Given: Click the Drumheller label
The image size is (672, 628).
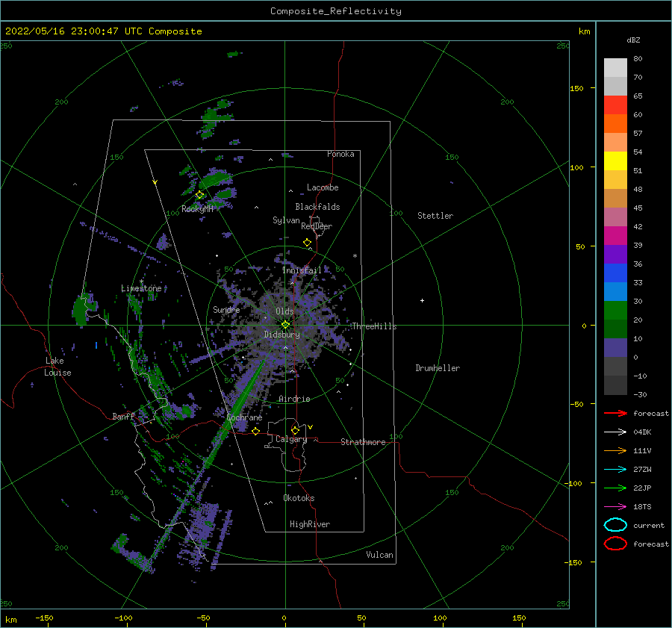Looking at the screenshot, I should pyautogui.click(x=438, y=368).
